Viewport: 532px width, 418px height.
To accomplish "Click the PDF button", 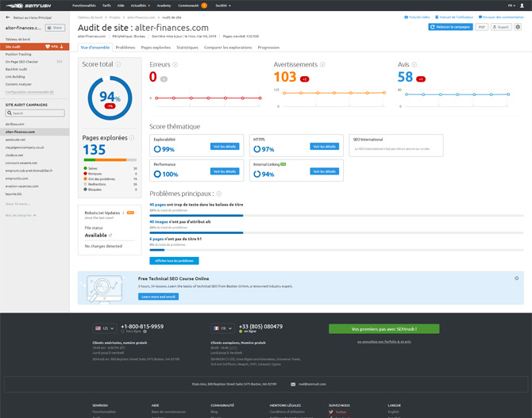I will [482, 27].
